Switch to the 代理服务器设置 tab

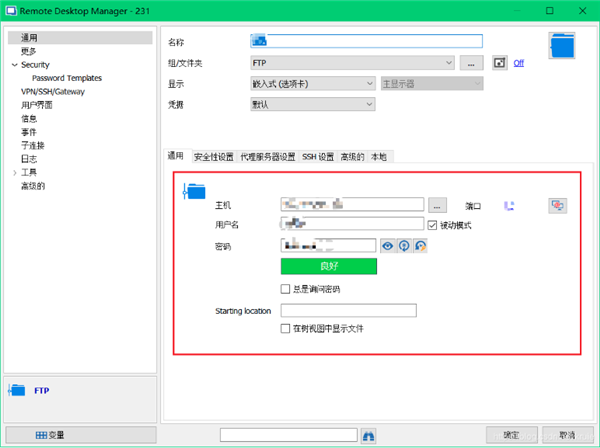pyautogui.click(x=268, y=157)
